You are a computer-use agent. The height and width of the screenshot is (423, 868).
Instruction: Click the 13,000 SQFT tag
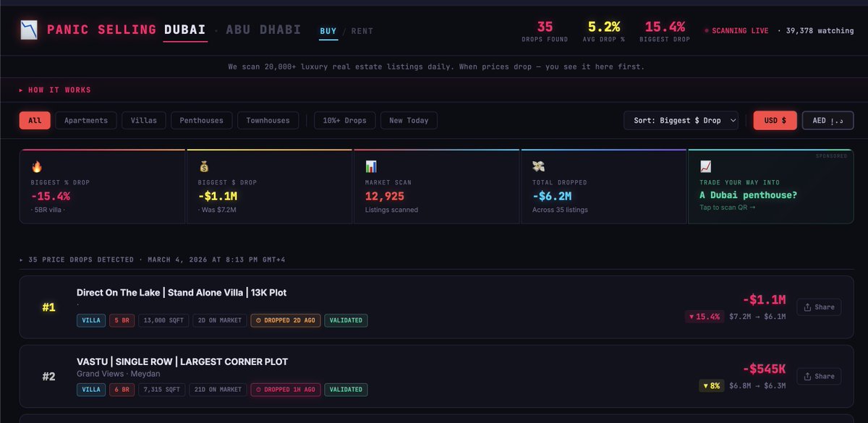[x=163, y=320]
